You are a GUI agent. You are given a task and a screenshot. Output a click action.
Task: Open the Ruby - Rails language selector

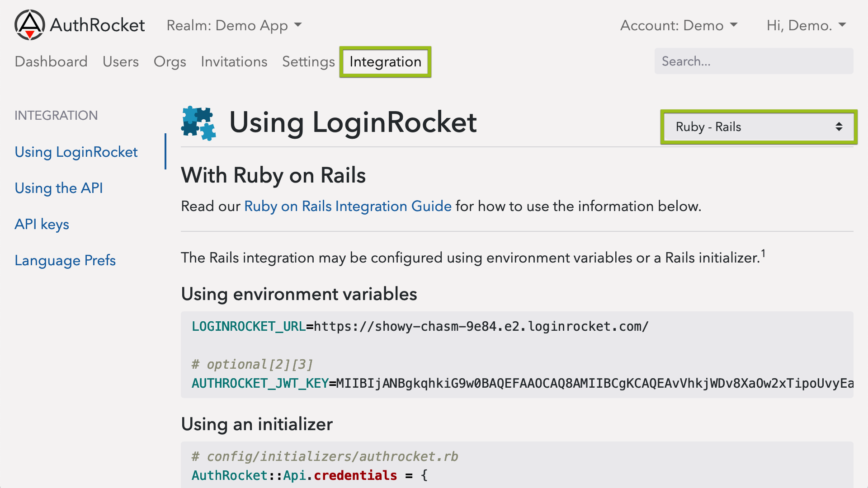click(759, 127)
